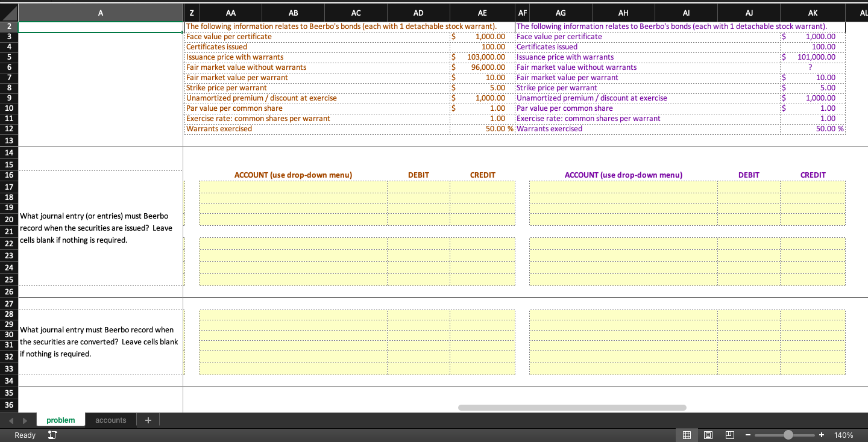The width and height of the screenshot is (868, 442).
Task: Select all cells using the corner button
Action: click(9, 13)
